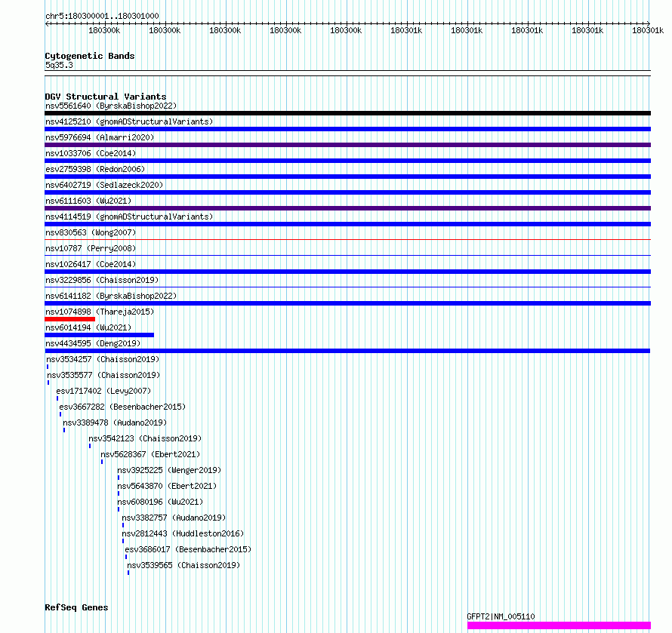Open nsv3539565 (Chaisson2019) label
Viewport: 672px width, 633px height.
coord(184,565)
